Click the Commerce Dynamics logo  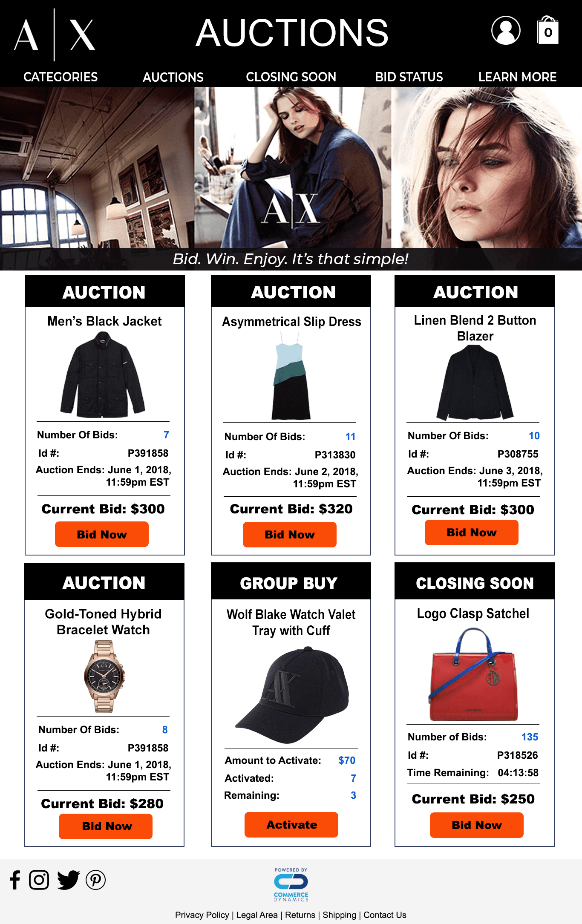pos(291,884)
